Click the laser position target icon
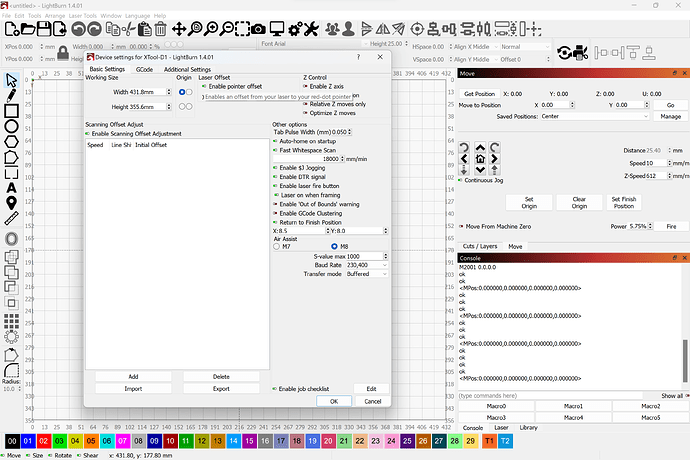Screen dimensions: 690x460 coord(417,29)
